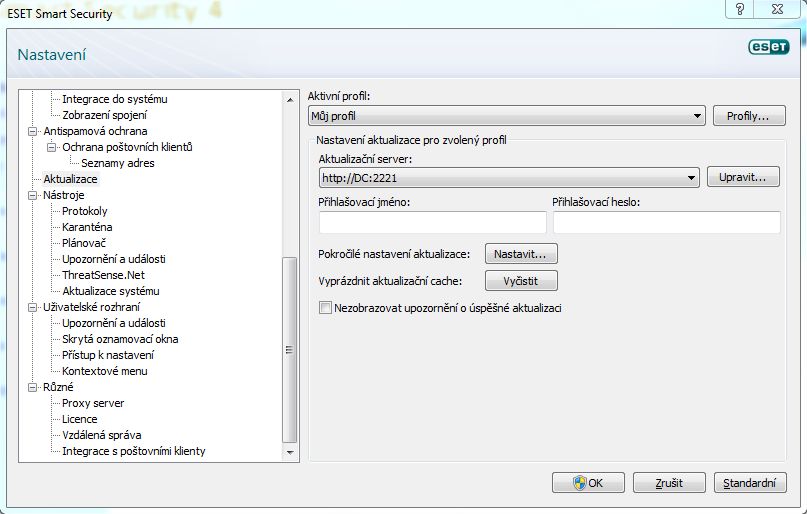
Task: Select 'Skrytá oznamovací okna' tree item
Action: point(120,339)
